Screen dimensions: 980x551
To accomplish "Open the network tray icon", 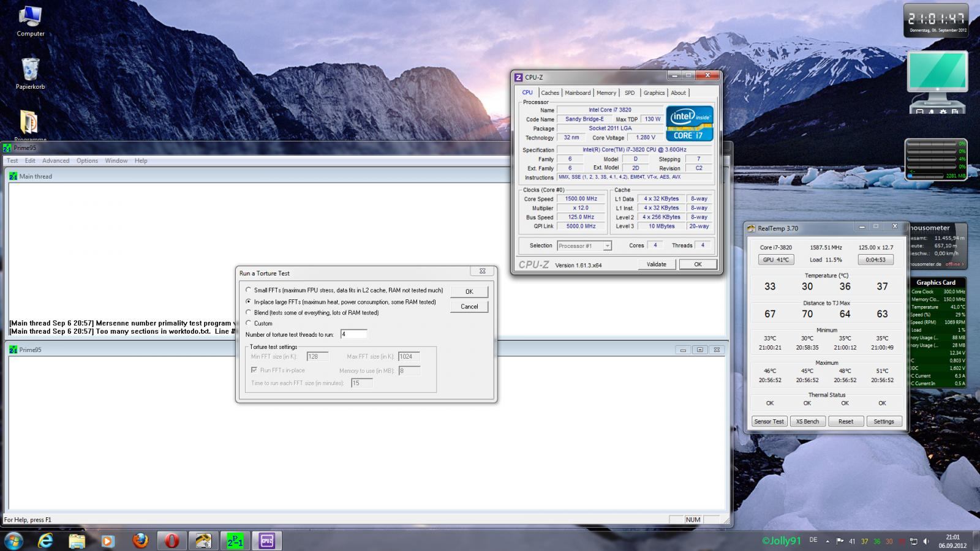I will [913, 541].
